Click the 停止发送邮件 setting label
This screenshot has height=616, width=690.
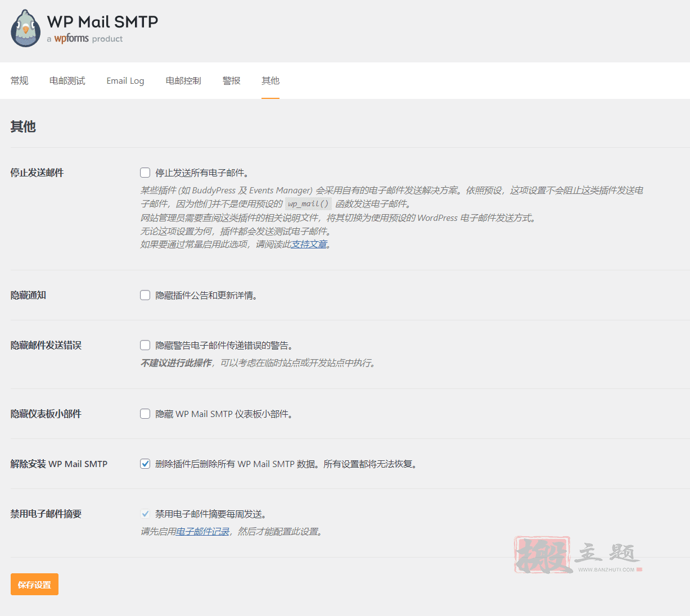tap(37, 173)
